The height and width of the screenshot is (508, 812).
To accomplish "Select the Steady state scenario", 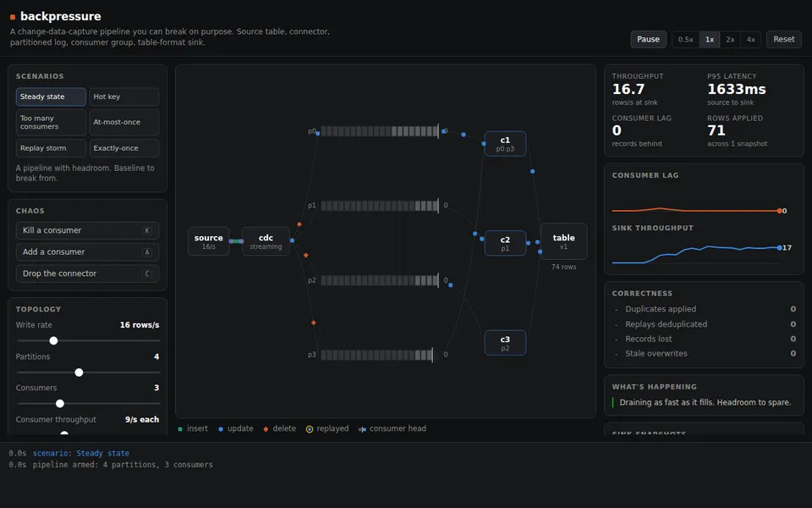I will [51, 97].
